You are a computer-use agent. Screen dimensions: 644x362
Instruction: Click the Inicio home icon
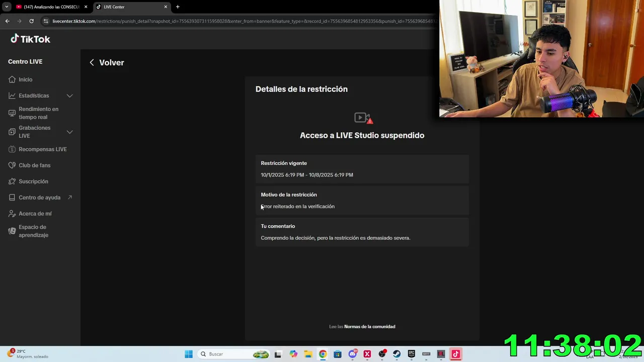(12, 79)
